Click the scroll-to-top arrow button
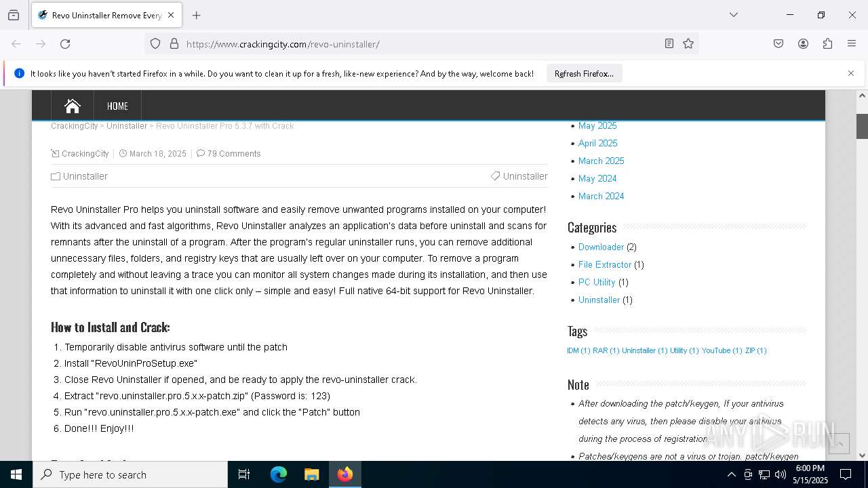This screenshot has width=868, height=488. [839, 444]
